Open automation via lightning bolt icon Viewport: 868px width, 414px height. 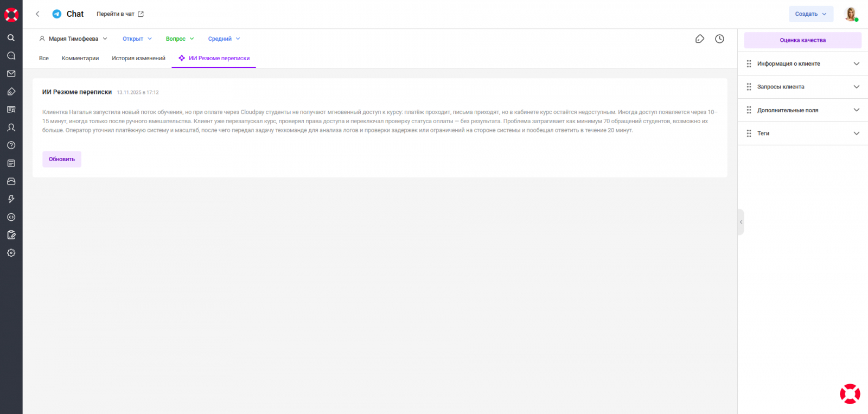click(x=11, y=199)
